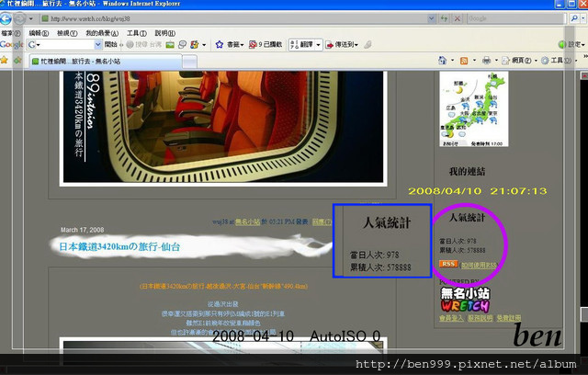Open the 檔案 menu
The height and width of the screenshot is (375, 588).
tap(10, 33)
